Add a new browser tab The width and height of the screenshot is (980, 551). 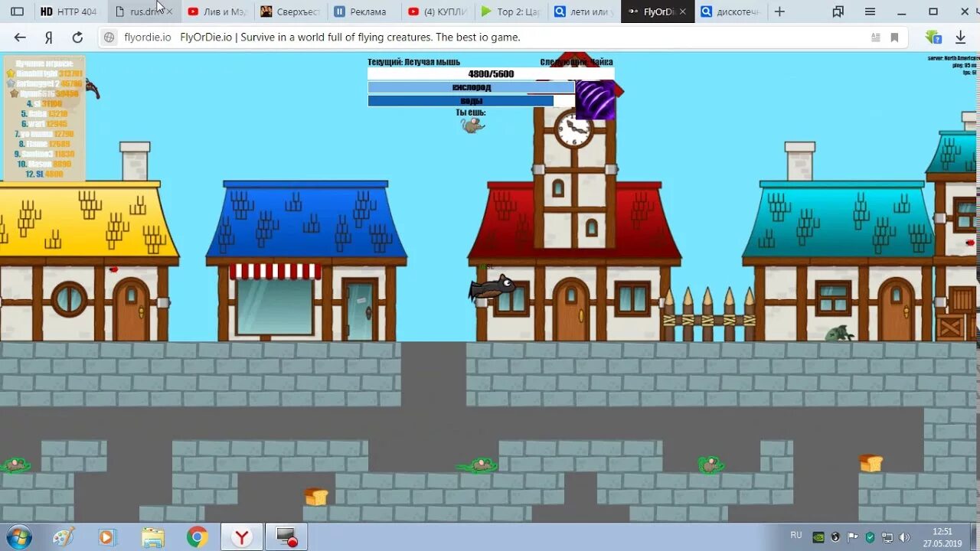(x=779, y=11)
